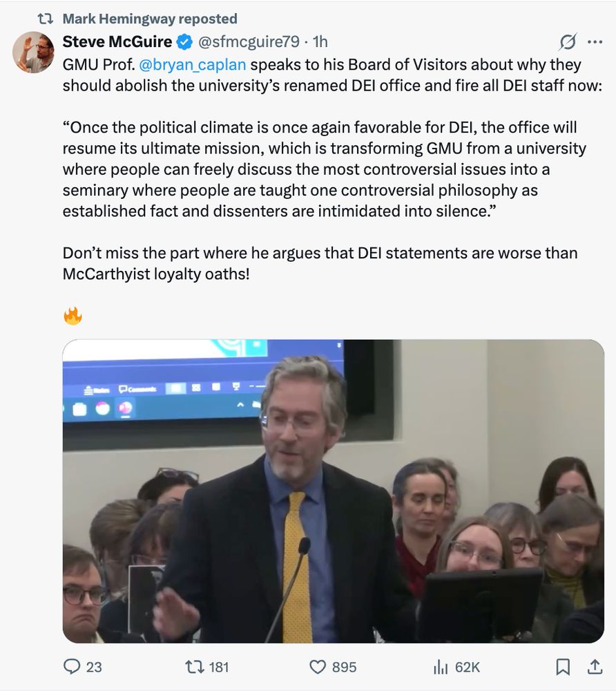Click the 181 repost count
This screenshot has width=616, height=691.
219,667
